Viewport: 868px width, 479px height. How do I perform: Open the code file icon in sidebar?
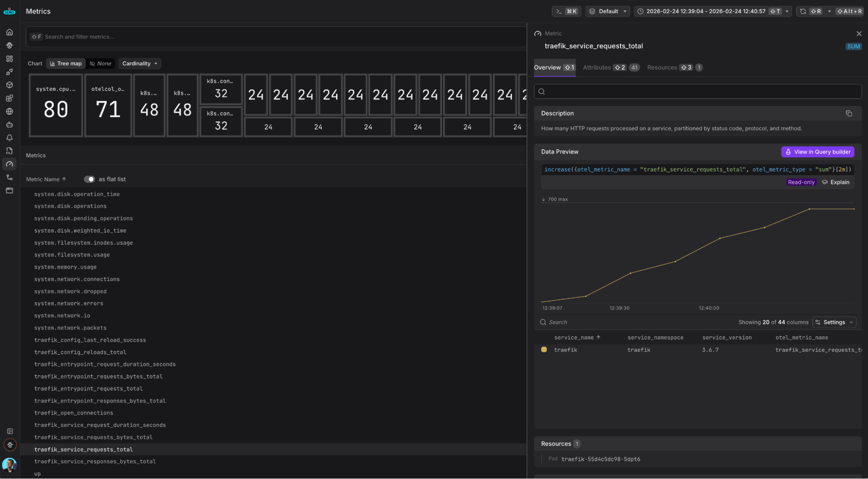[10, 151]
